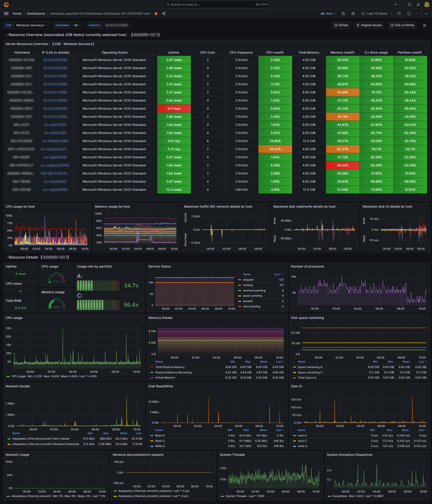The width and height of the screenshot is (432, 504).
Task: Open Windows Serveurs JOB dropdown
Action: point(31,25)
